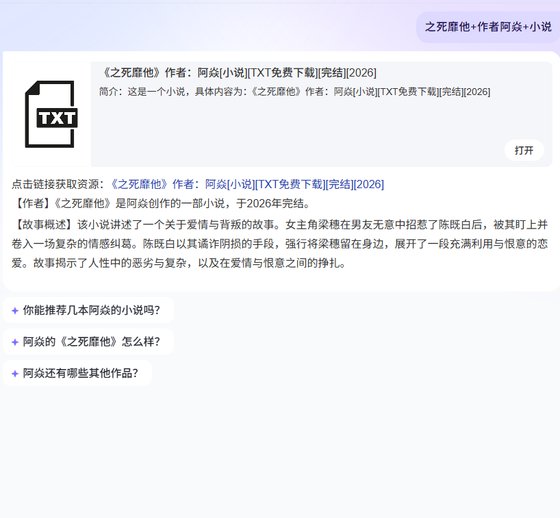Click the 【故事概述】 paragraph text
Screen dimensions: 560x518
(x=280, y=244)
